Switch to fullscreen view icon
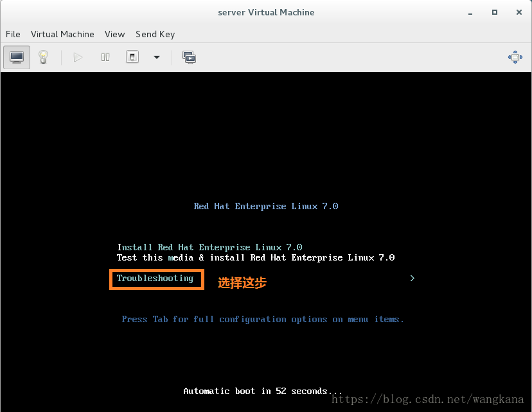Screen dimensions: 532x412 (x=515, y=57)
